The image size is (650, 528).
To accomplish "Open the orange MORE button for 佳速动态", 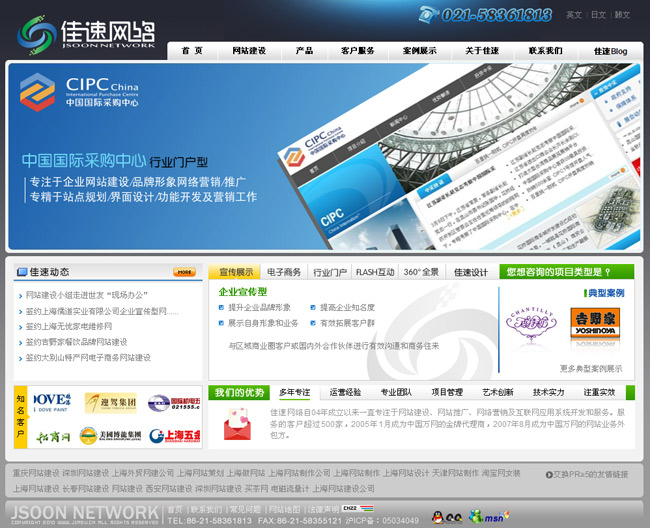I will 184,272.
